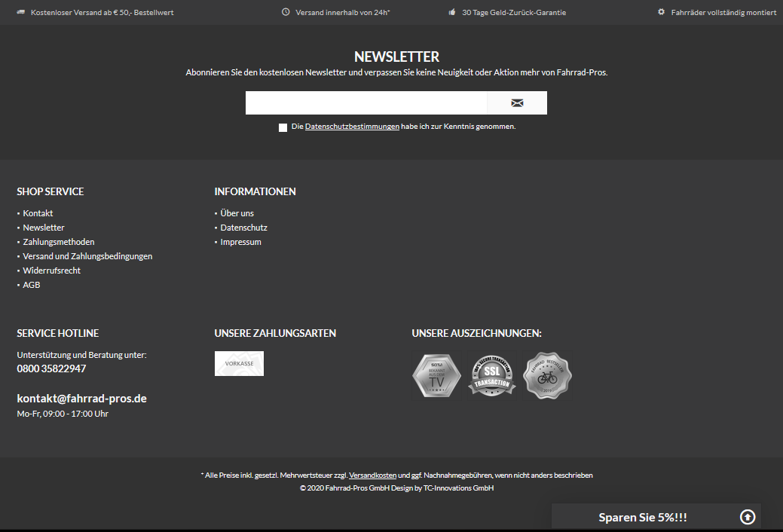Click the envelope newsletter submit button
The height and width of the screenshot is (532, 783).
click(x=517, y=103)
